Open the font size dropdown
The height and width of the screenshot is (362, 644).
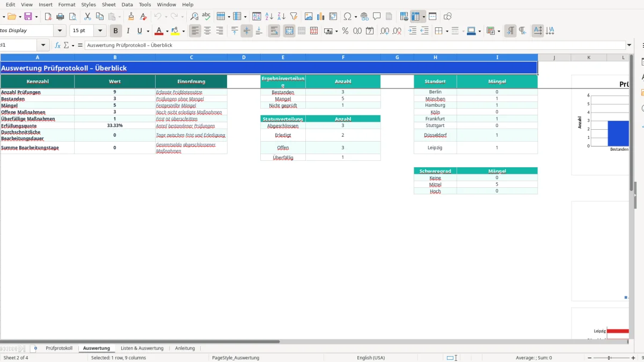100,31
